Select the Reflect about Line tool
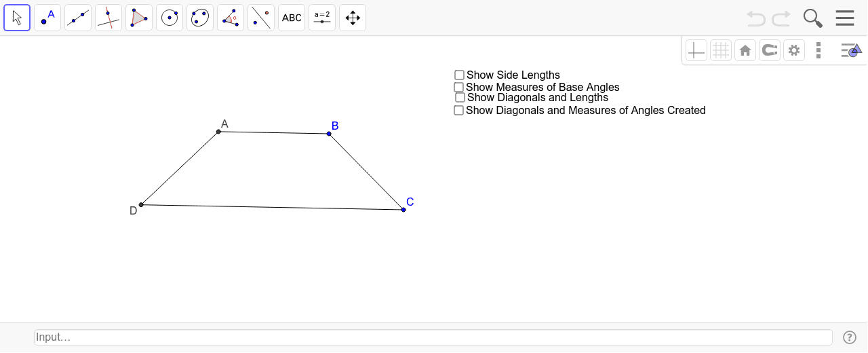 261,18
